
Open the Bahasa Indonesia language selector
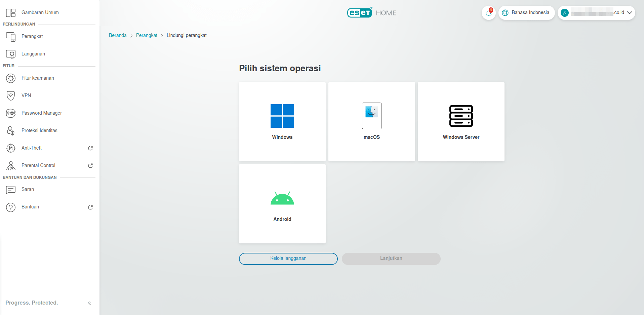pyautogui.click(x=526, y=13)
